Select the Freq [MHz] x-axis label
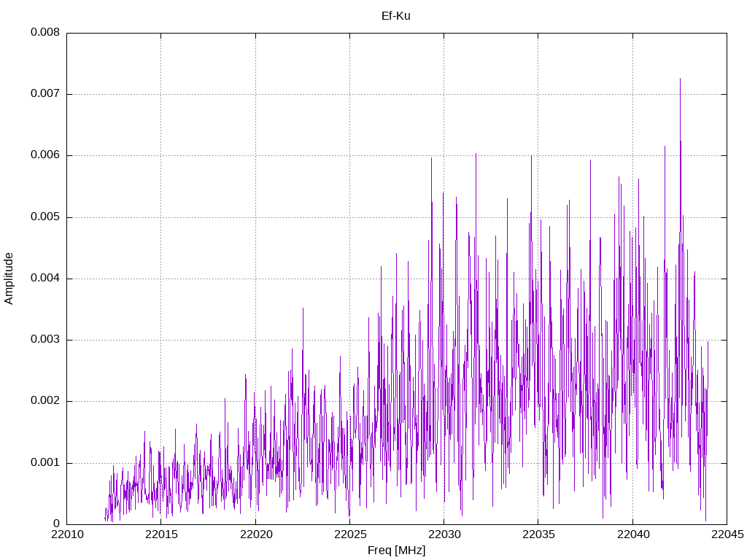747x560 pixels. pos(396,551)
